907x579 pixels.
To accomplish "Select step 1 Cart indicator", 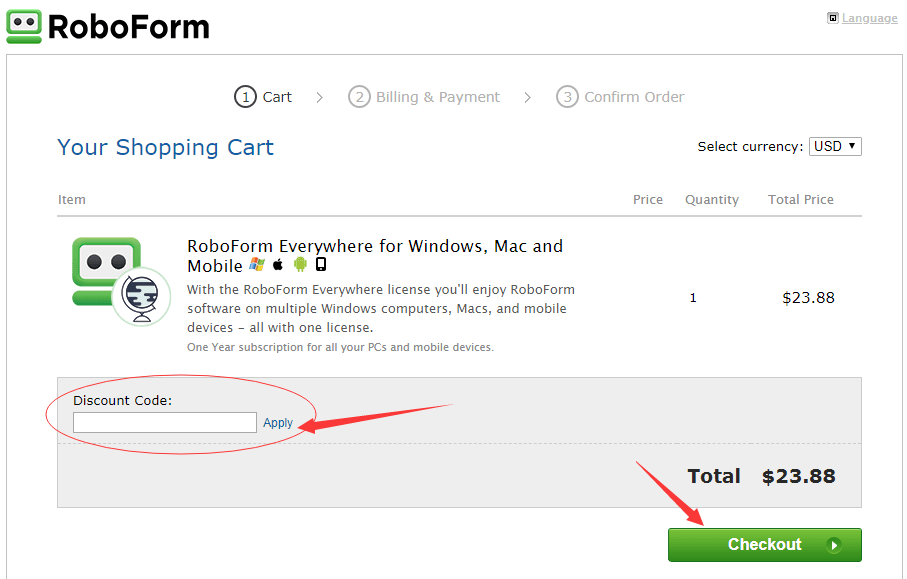I will coord(246,96).
